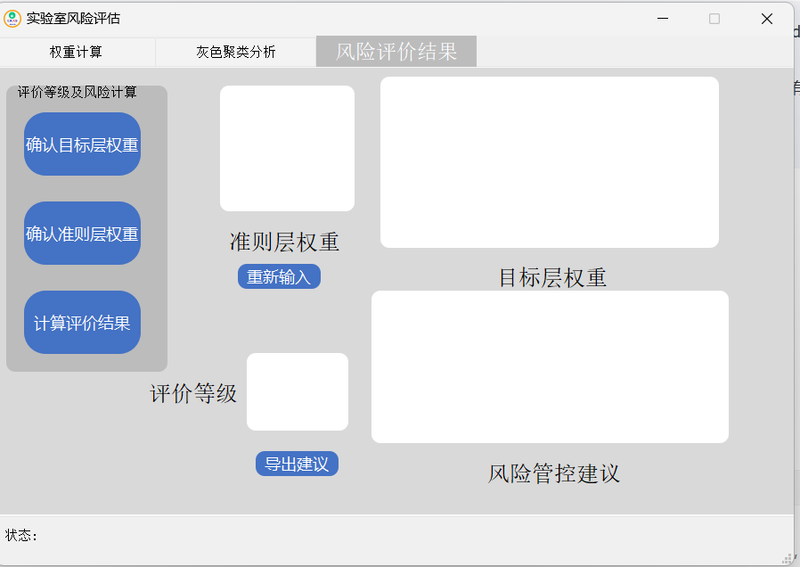Click the 状态 status bar text
This screenshot has width=800, height=567.
click(21, 535)
